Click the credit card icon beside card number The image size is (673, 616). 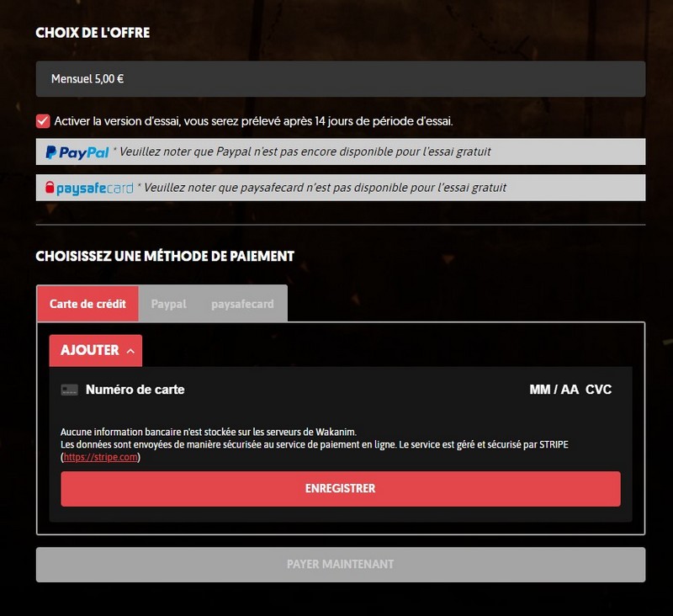click(70, 390)
